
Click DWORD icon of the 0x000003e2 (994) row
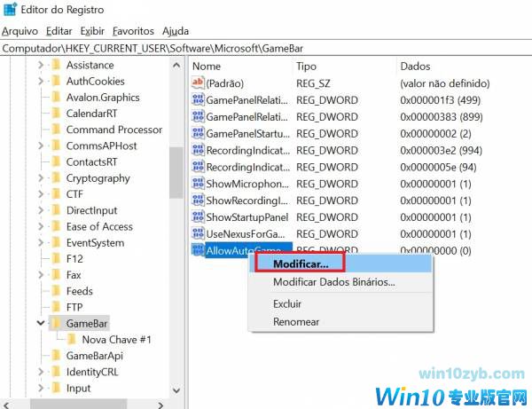pyautogui.click(x=198, y=150)
